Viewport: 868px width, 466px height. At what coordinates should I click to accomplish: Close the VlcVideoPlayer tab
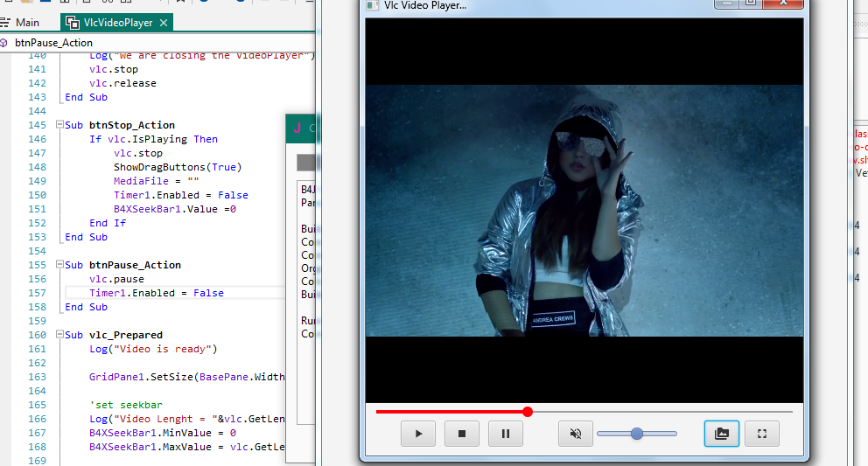(164, 23)
